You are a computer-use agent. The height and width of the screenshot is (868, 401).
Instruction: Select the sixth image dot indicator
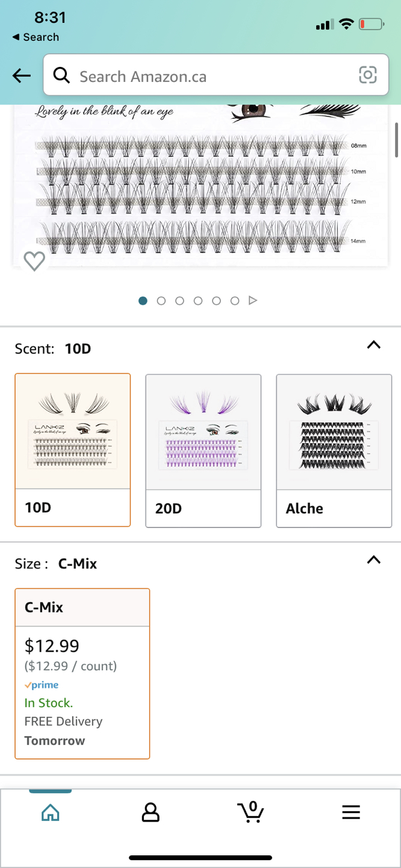235,301
